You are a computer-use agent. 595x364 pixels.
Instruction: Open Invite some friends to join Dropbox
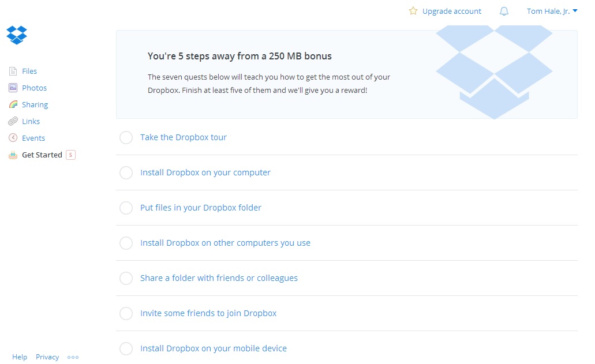click(208, 314)
